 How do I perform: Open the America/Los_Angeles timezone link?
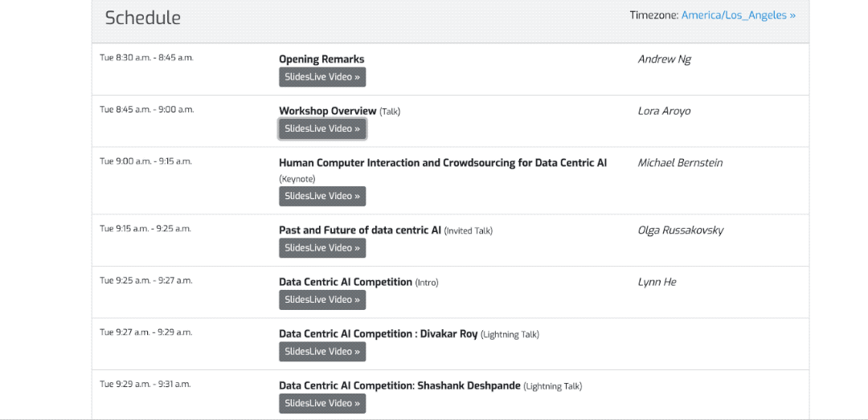(738, 15)
